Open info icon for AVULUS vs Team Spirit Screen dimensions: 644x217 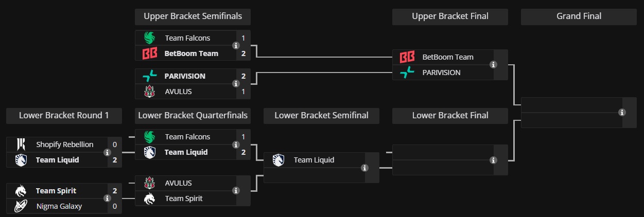tap(236, 190)
